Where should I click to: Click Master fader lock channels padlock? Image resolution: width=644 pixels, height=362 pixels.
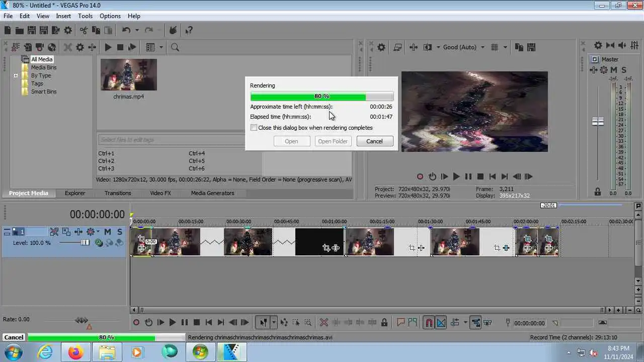598,192
